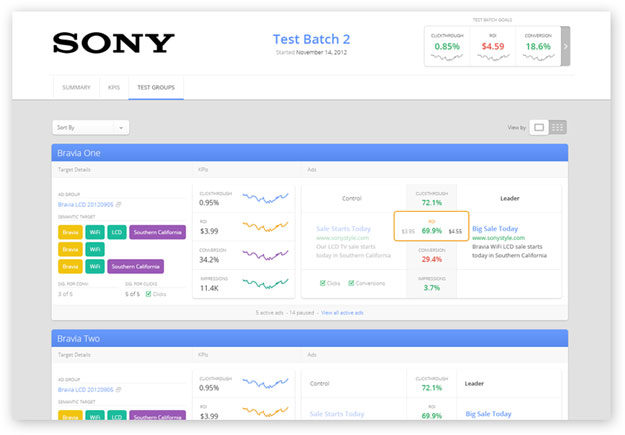This screenshot has height=435, width=625.
Task: Click the $4.55 leader ROI amount
Action: click(x=455, y=231)
